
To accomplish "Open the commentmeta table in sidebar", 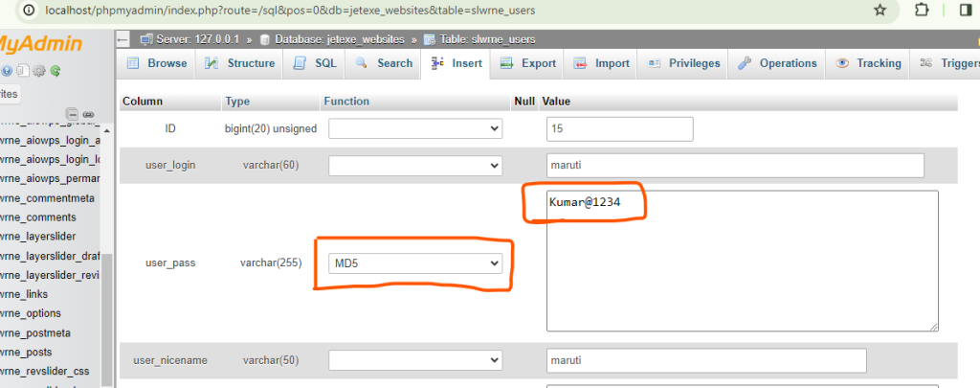I will 47,198.
